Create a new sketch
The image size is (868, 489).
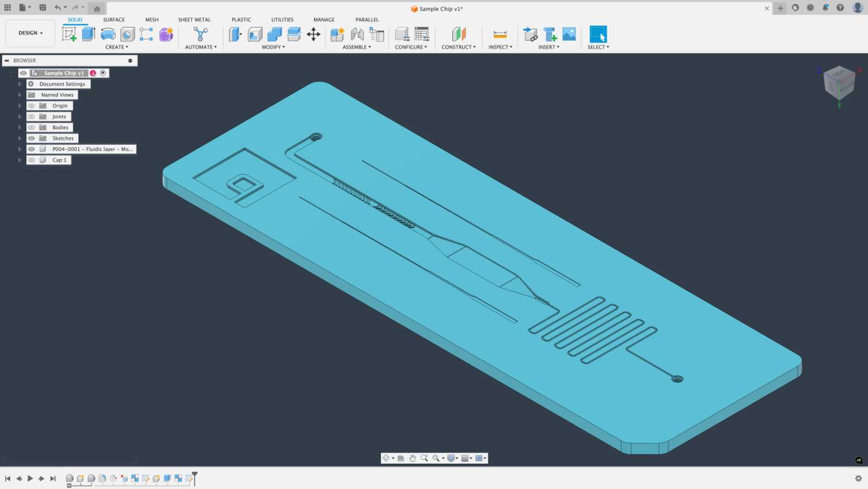(69, 34)
